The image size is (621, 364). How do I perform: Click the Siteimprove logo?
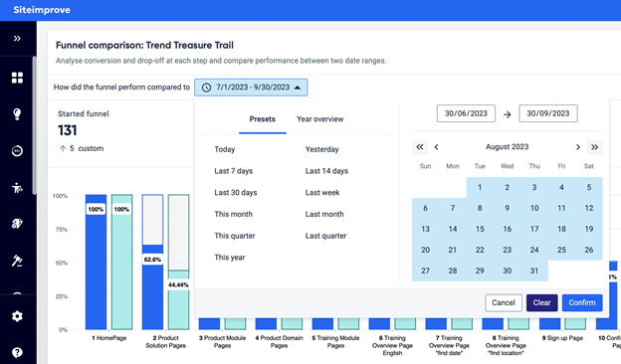42,10
